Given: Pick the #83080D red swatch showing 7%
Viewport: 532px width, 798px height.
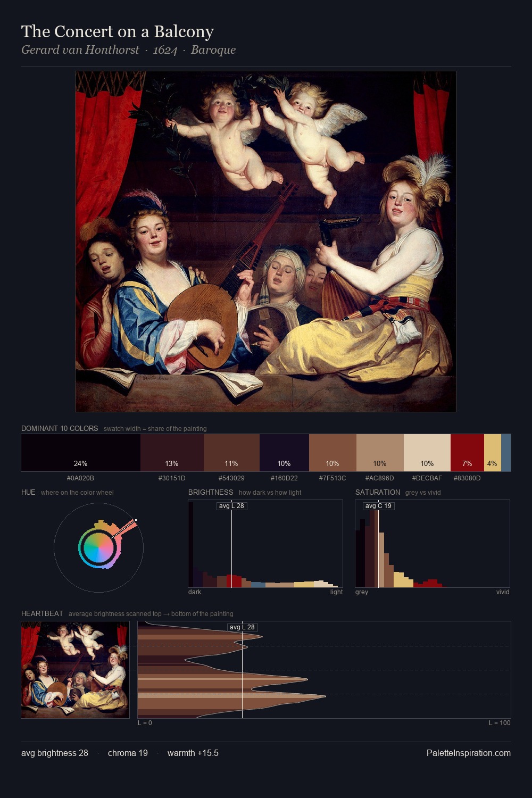Looking at the screenshot, I should (467, 453).
